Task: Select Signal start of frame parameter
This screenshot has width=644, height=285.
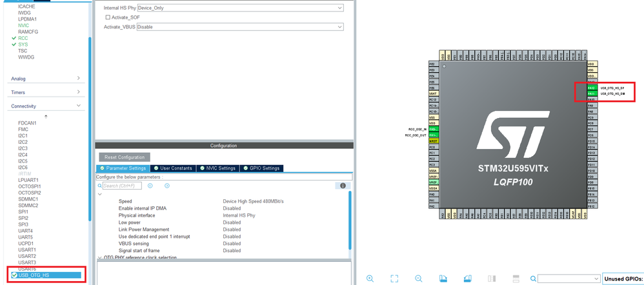Action: [139, 251]
